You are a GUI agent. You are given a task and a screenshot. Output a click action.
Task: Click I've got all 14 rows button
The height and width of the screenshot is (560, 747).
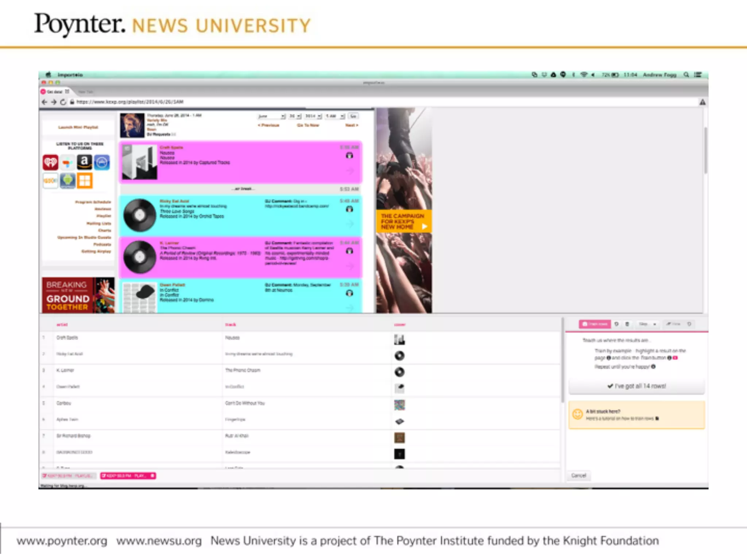(x=636, y=386)
